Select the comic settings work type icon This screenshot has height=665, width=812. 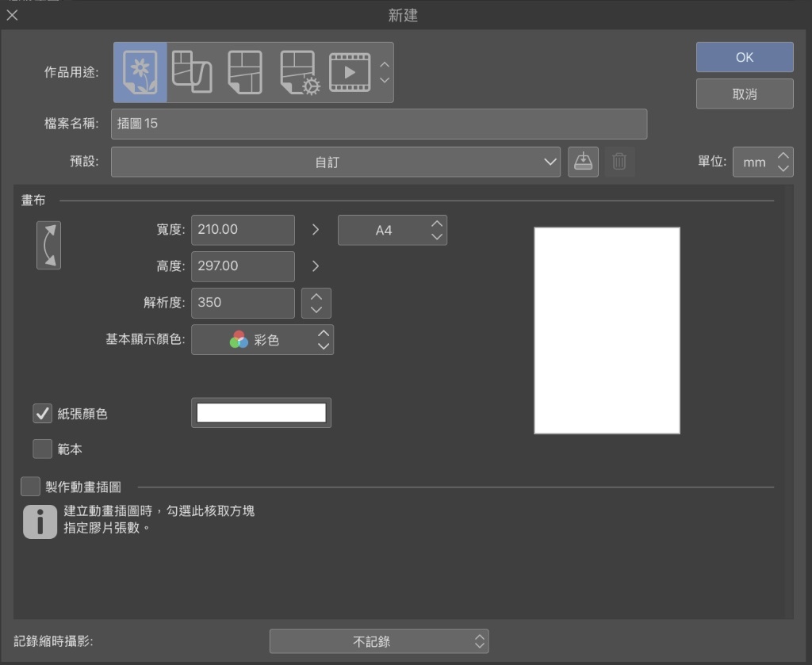299,72
